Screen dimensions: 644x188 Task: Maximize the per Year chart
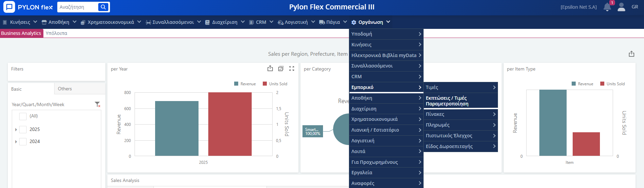292,68
